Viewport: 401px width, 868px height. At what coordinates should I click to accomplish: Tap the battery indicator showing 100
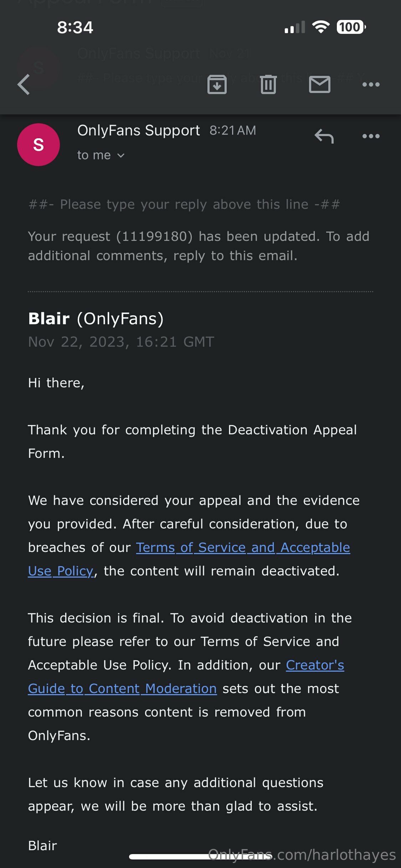pos(351,27)
